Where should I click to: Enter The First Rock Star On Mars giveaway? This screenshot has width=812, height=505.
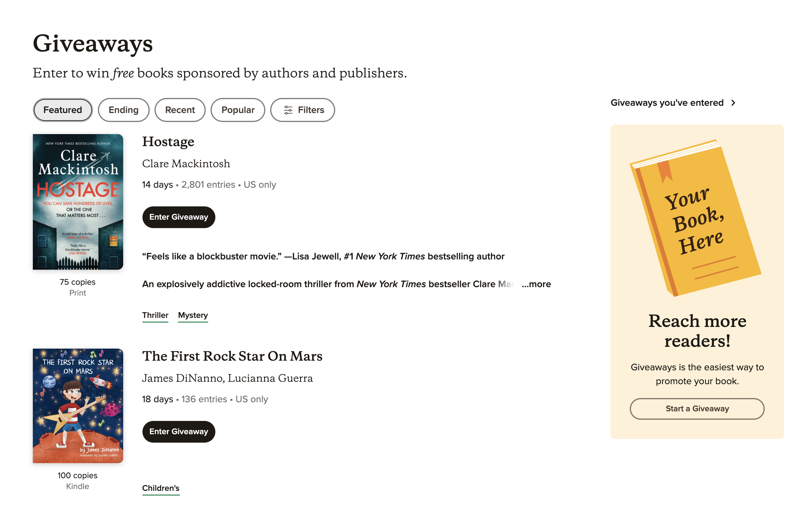point(179,431)
